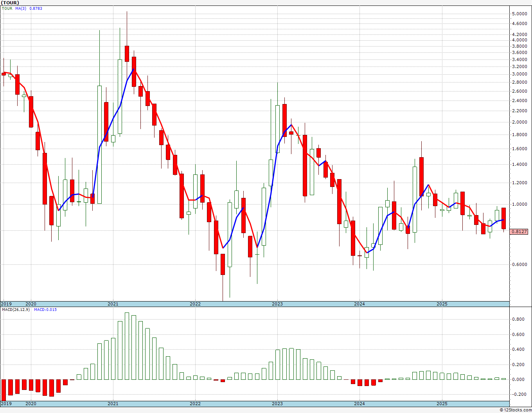Click 2021 on the price chart timeline
Screen dimensions: 532x413
(x=113, y=304)
